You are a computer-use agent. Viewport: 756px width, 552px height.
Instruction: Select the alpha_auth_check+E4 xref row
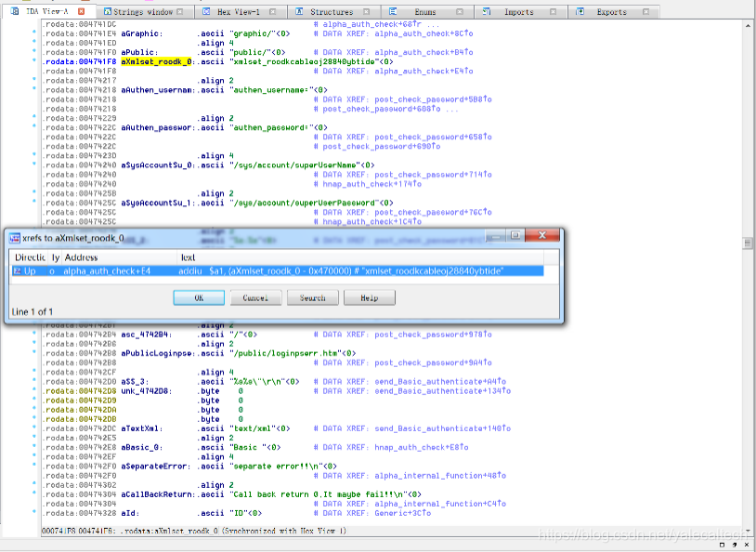coord(278,271)
